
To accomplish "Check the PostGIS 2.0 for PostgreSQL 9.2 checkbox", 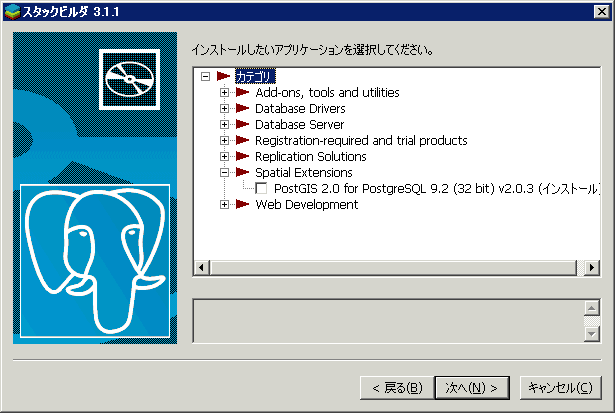I will pos(261,189).
